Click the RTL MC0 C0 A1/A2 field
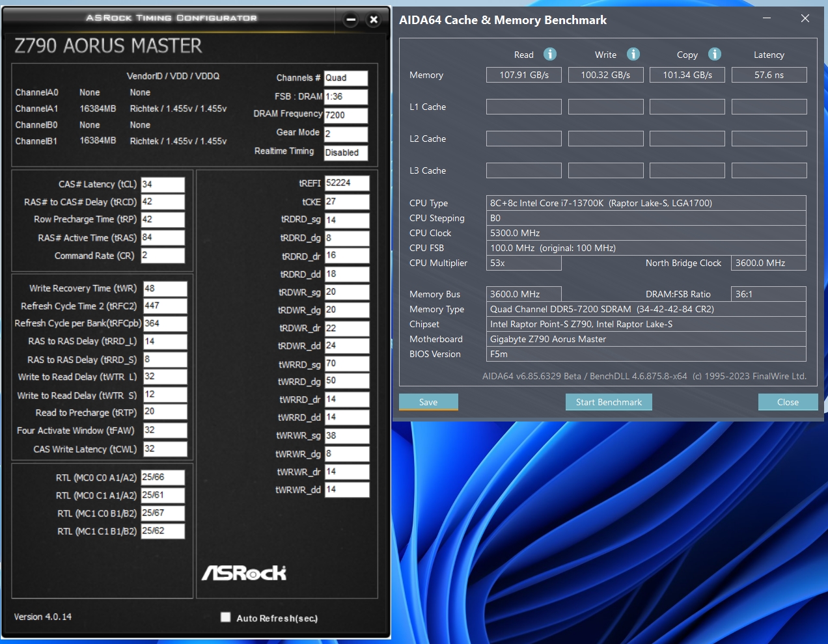The height and width of the screenshot is (644, 828). pyautogui.click(x=163, y=477)
